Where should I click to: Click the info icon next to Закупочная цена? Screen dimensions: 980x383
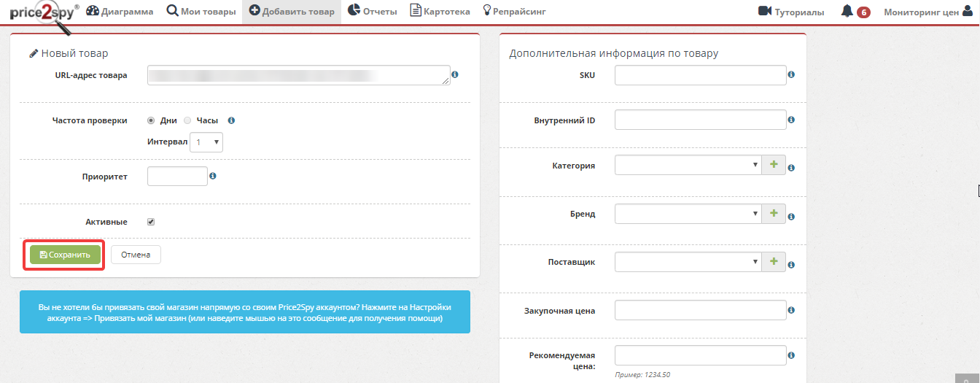click(791, 310)
